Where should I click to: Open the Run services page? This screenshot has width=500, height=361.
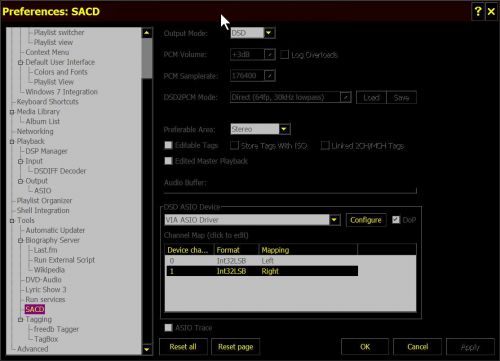point(45,300)
